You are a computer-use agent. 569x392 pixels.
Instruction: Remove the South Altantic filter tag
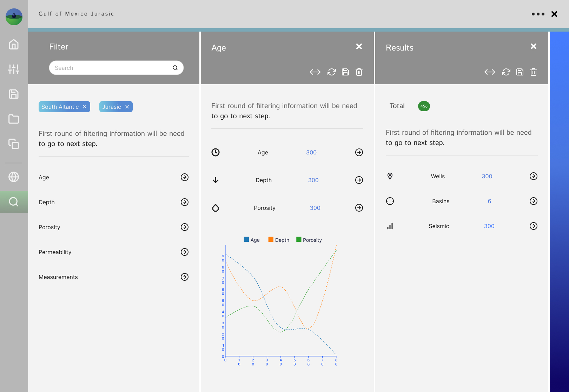[x=85, y=107]
